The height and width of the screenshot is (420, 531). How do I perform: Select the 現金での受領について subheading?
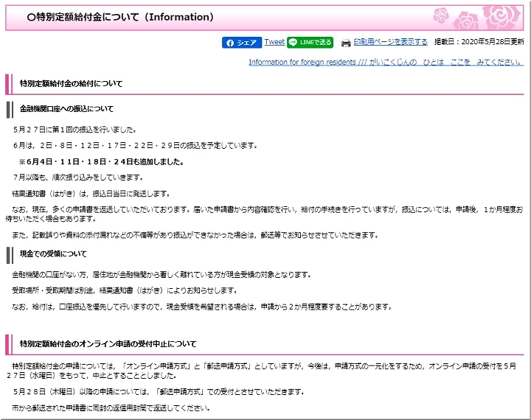tap(53, 254)
